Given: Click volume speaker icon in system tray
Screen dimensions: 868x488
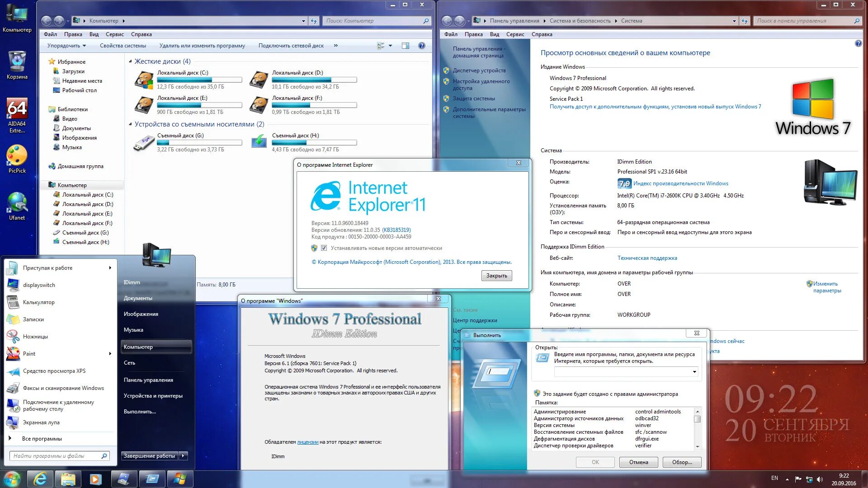Looking at the screenshot, I should (x=820, y=479).
